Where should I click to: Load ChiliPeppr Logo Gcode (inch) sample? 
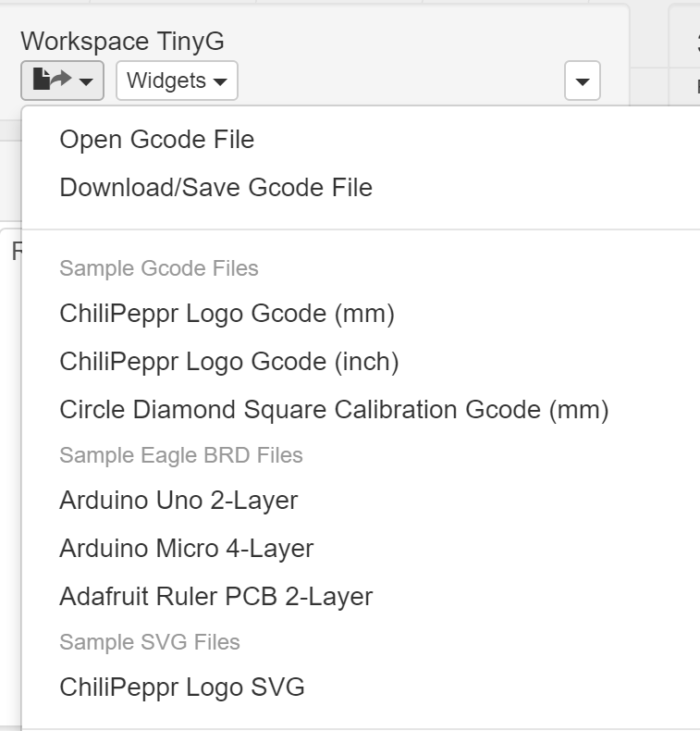coord(228,362)
